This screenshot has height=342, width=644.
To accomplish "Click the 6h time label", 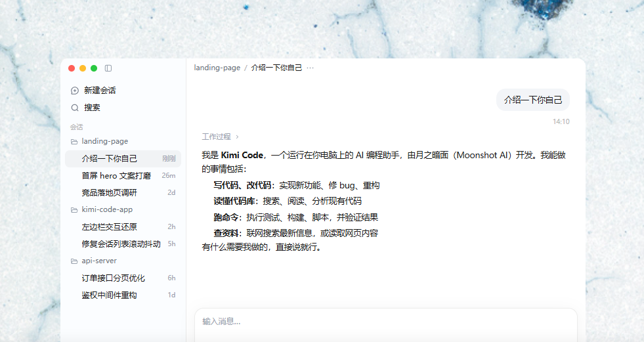I will [x=171, y=278].
